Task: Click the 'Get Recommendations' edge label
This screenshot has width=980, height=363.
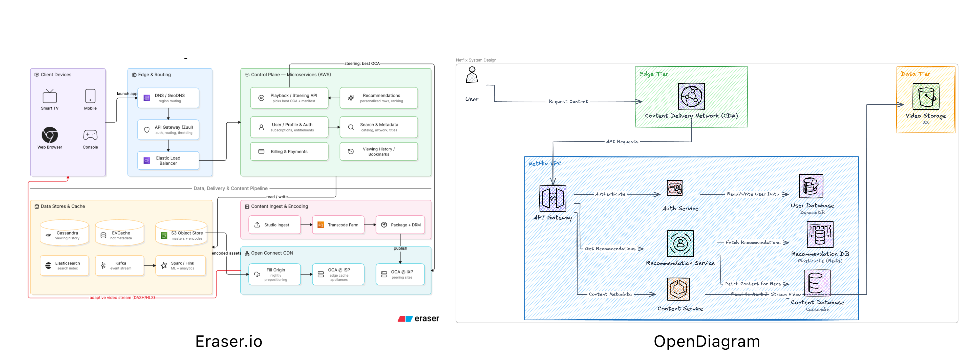Action: (x=610, y=248)
